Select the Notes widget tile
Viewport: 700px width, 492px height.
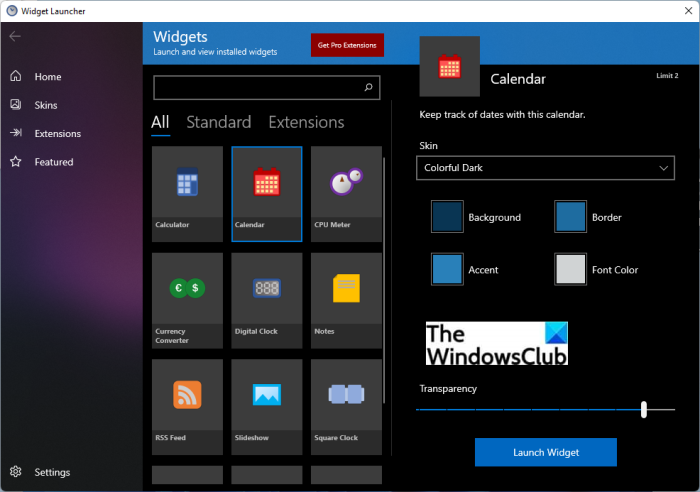point(345,299)
